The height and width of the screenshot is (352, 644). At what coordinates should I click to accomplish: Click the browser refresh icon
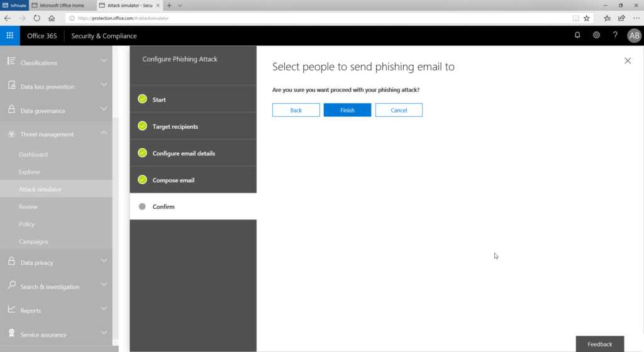(x=37, y=18)
